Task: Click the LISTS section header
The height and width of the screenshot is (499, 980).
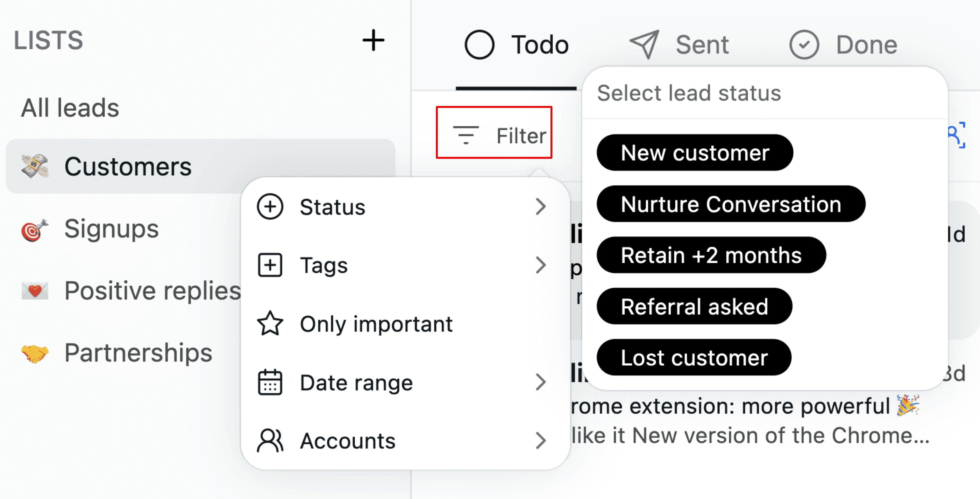Action: pyautogui.click(x=48, y=40)
